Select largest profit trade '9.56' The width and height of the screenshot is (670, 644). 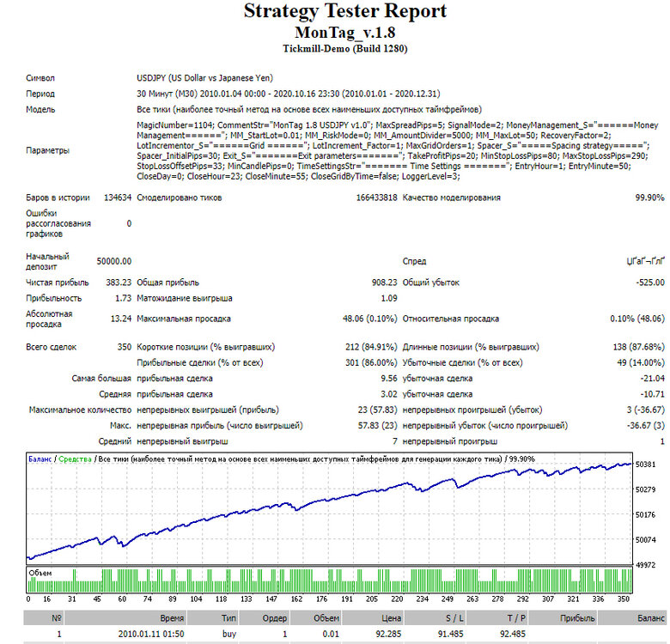click(389, 379)
